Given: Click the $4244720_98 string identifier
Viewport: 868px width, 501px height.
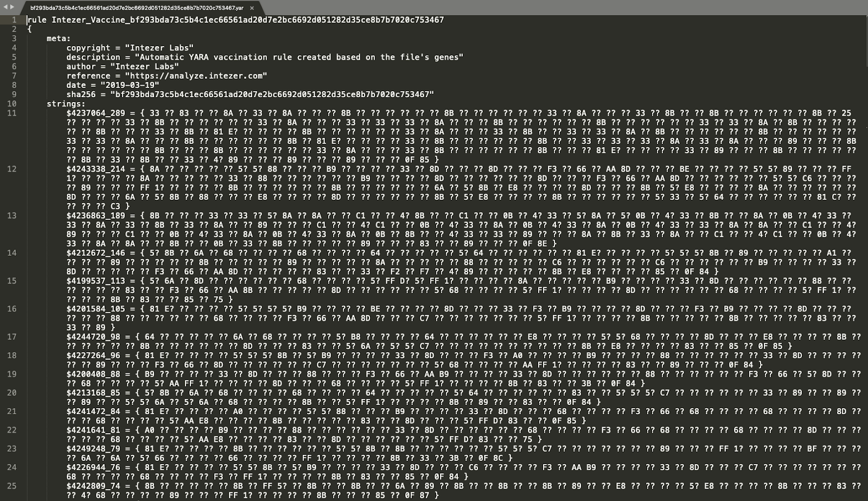Looking at the screenshot, I should click(x=93, y=337).
